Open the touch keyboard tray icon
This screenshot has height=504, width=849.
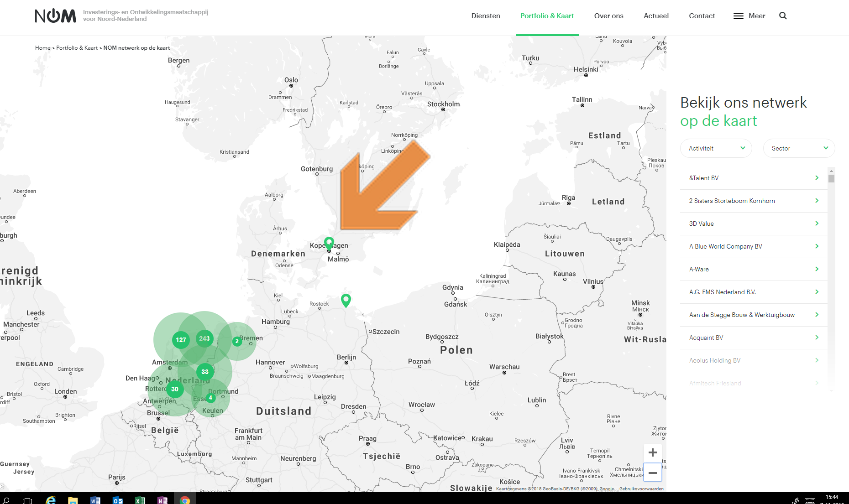[810, 501]
